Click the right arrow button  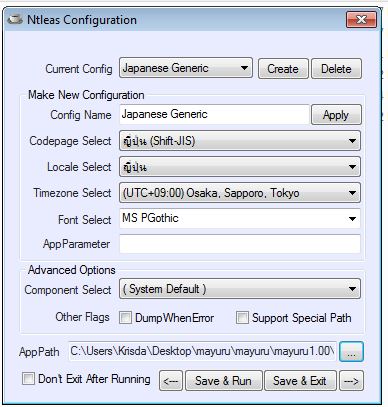[351, 381]
